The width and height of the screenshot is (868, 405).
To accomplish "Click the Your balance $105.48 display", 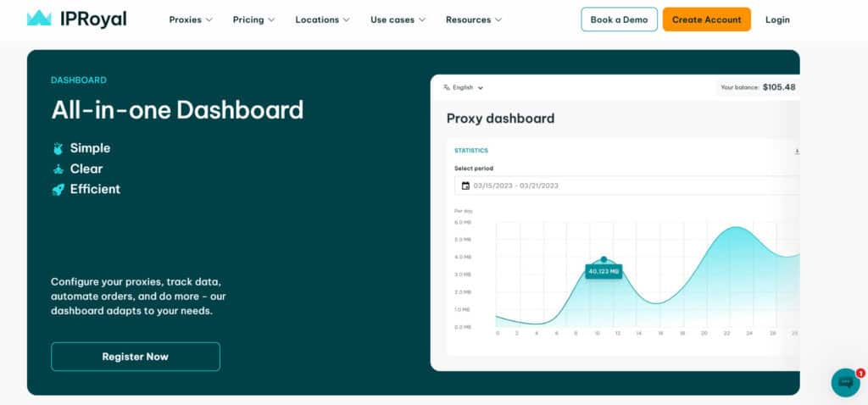I will 757,87.
